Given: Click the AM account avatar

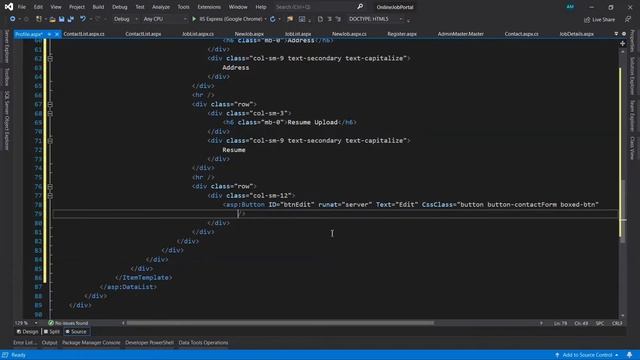Looking at the screenshot, I should [570, 7].
